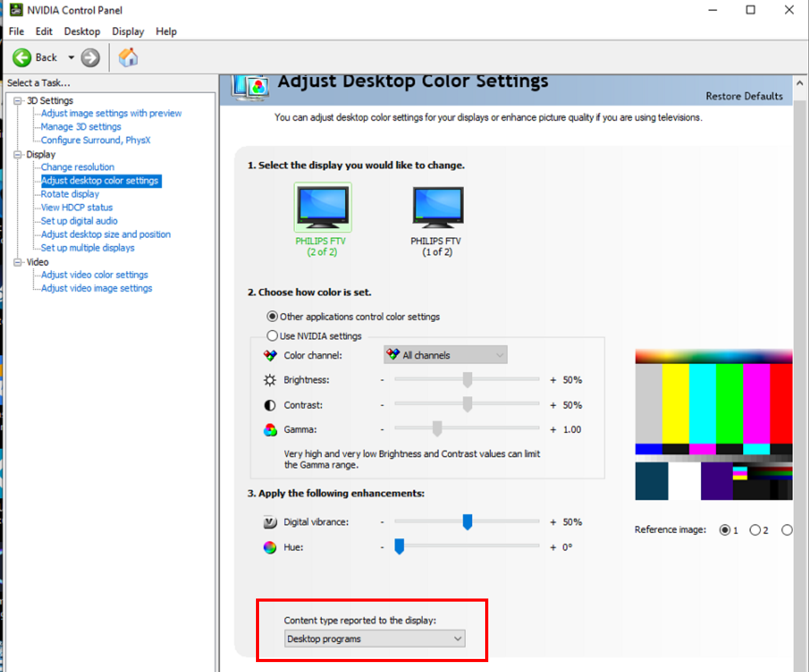Click the Video tree label
The height and width of the screenshot is (672, 809).
coord(37,262)
